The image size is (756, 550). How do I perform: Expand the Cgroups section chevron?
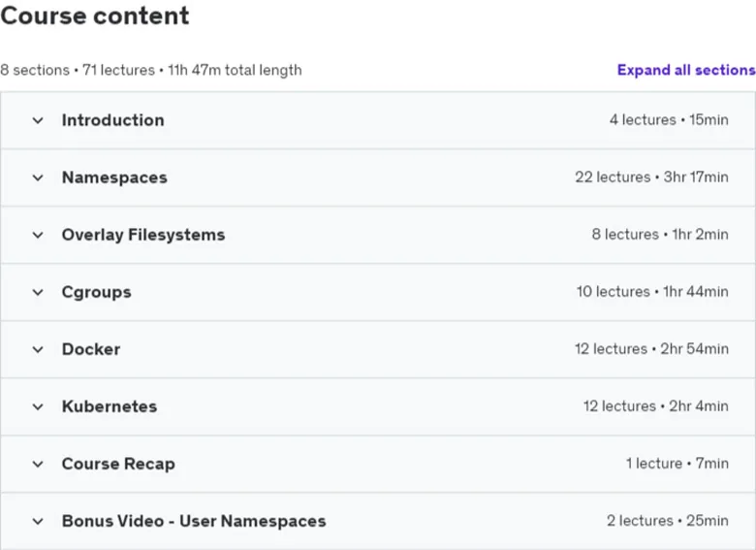pyautogui.click(x=38, y=292)
